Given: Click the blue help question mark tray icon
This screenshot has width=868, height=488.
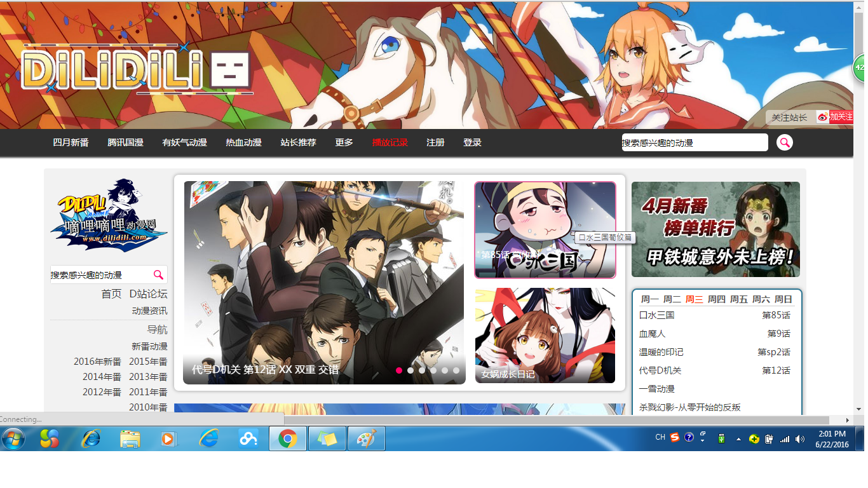Looking at the screenshot, I should [689, 437].
